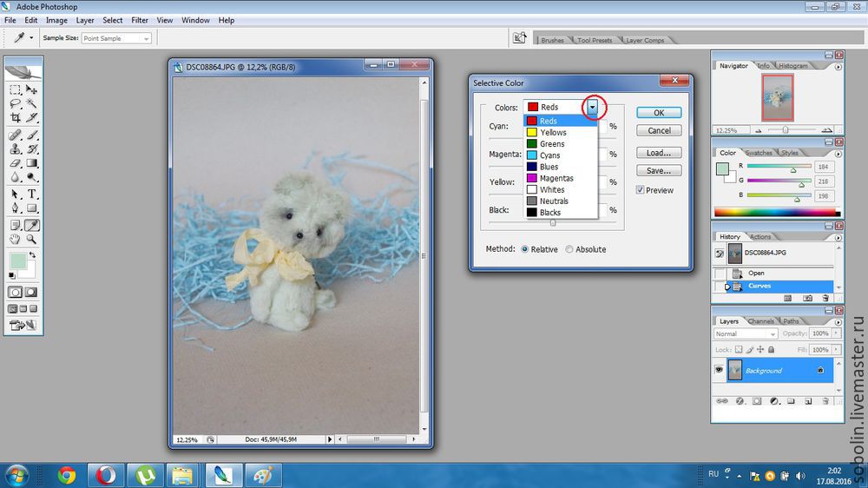Screen dimensions: 868x488
Task: Select the Path Selection tool
Action: coord(15,195)
